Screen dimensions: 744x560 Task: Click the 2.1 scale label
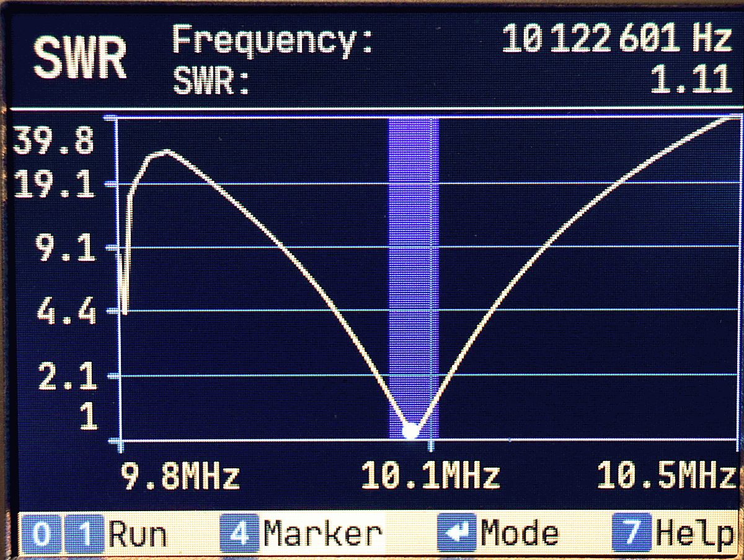pyautogui.click(x=68, y=378)
